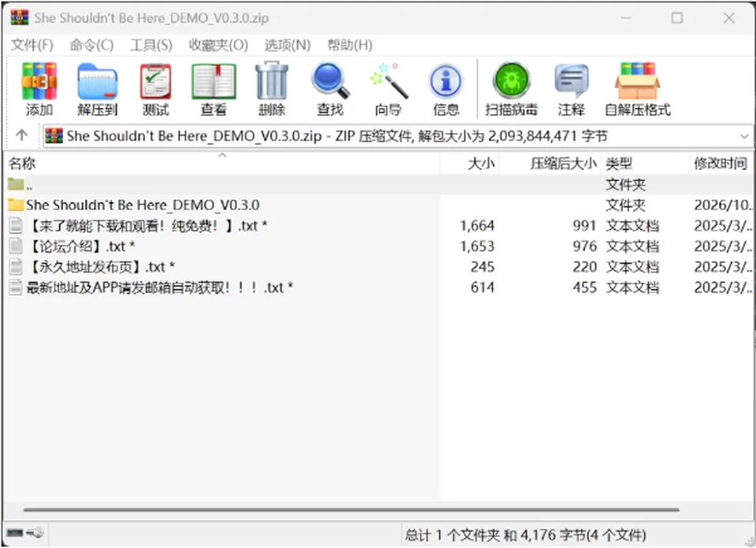Open the 工具(S) menu

coord(151,45)
